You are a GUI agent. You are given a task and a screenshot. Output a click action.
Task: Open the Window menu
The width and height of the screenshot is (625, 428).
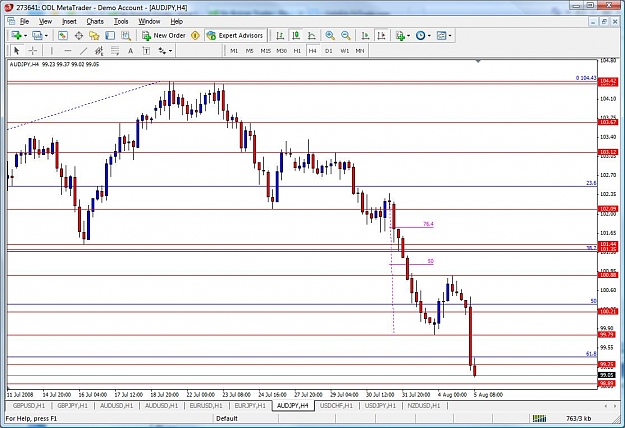(149, 22)
